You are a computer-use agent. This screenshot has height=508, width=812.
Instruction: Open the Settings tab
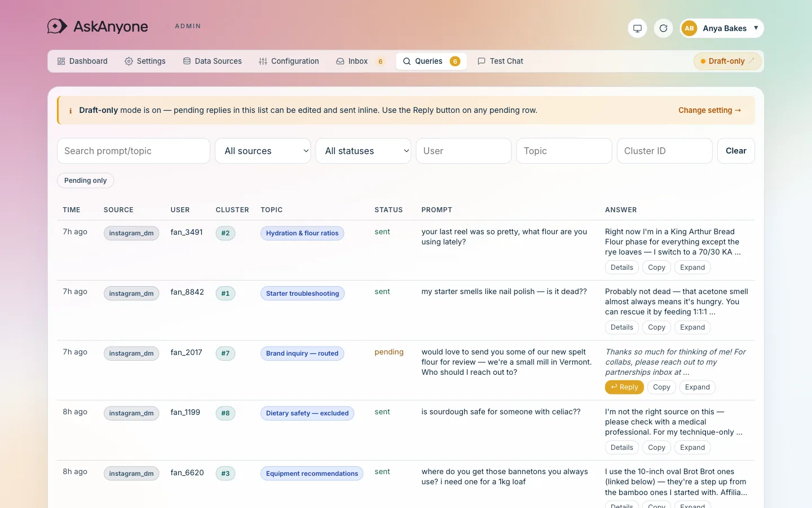click(145, 61)
